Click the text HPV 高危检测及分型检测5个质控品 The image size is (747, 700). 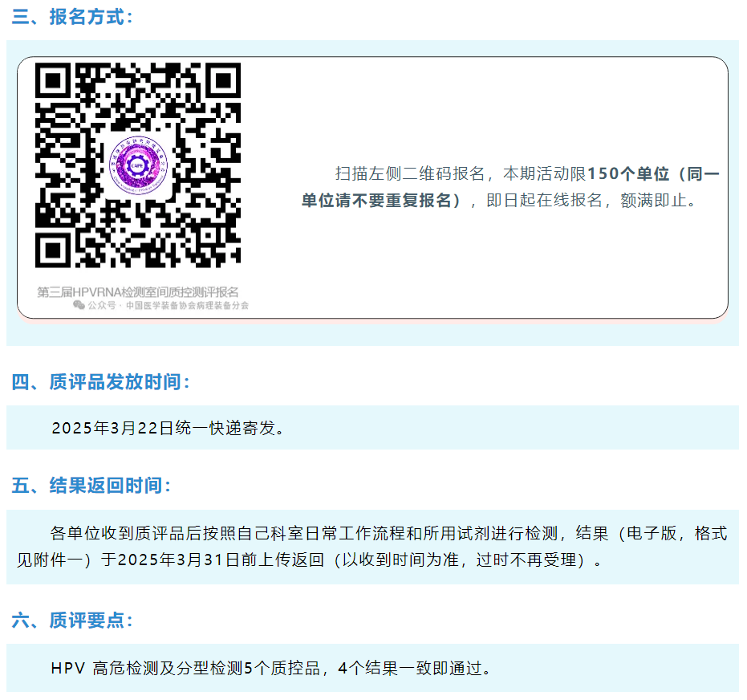click(185, 668)
